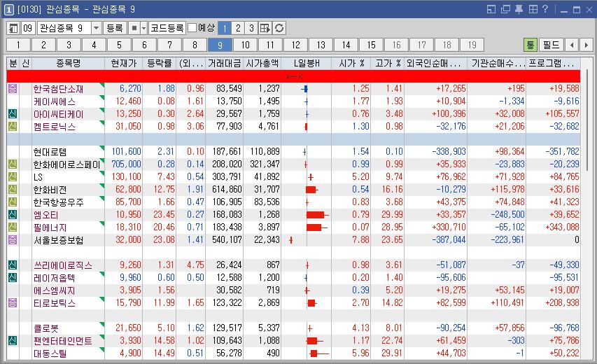Viewport: 597px width, 364px height.
Task: Select view mode 3 next to 예상
Action: pyautogui.click(x=251, y=28)
